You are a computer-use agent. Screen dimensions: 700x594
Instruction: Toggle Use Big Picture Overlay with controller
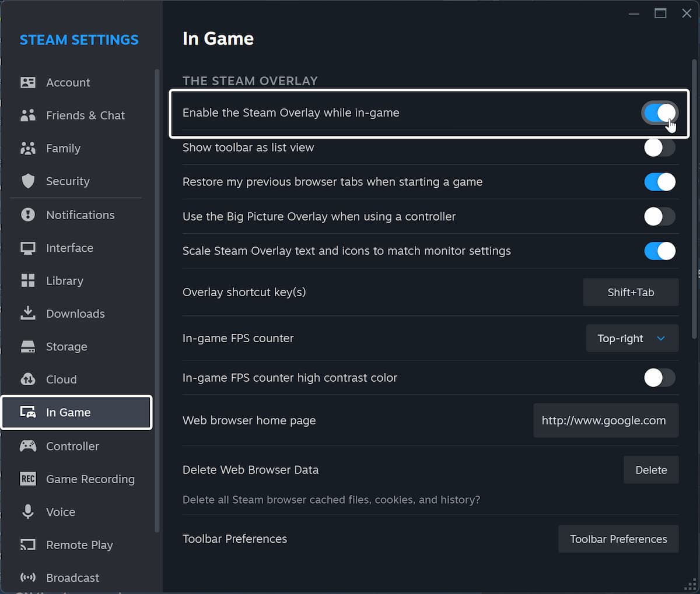coord(659,216)
